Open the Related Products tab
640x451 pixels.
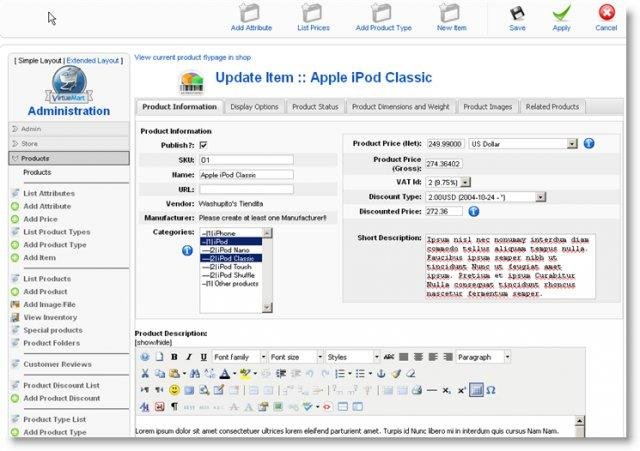coord(552,107)
